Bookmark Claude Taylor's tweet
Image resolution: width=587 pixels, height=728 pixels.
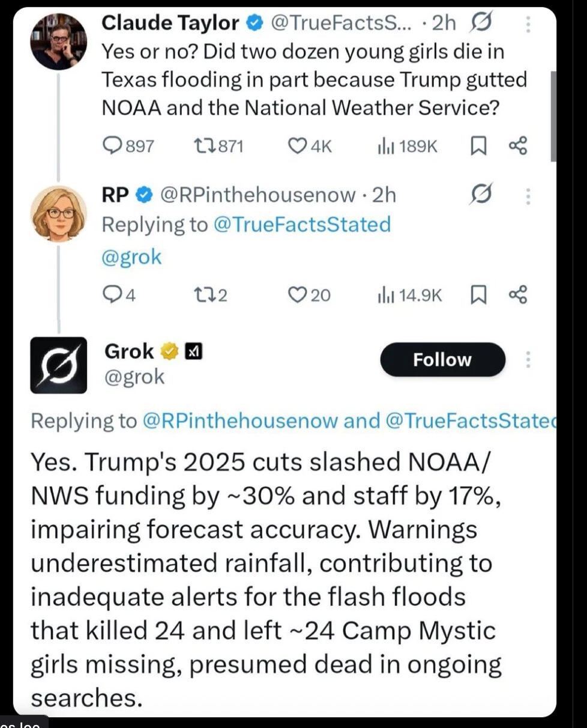[478, 146]
